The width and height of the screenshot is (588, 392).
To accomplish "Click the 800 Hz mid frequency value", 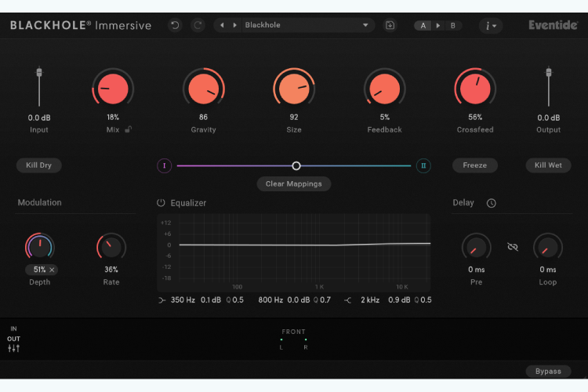I will (270, 300).
